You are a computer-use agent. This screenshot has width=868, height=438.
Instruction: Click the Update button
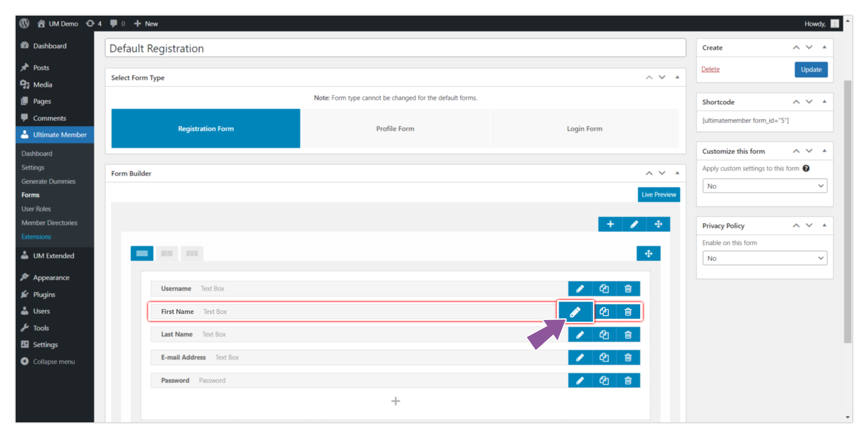pos(811,70)
